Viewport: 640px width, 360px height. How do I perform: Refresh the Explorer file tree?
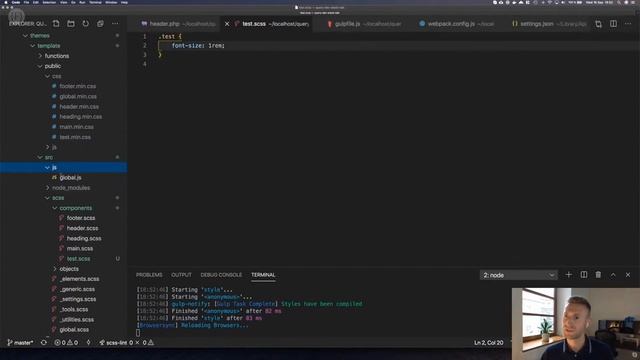coord(85,24)
